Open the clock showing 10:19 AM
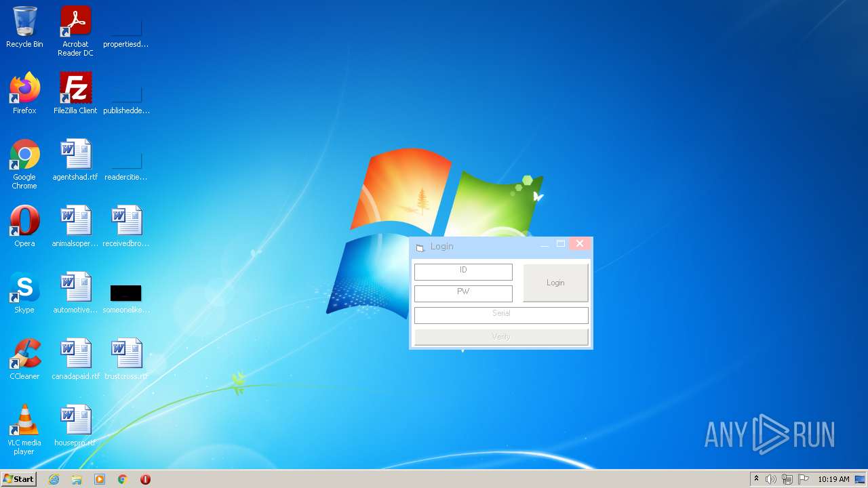Screen dimensions: 868x488 point(833,479)
